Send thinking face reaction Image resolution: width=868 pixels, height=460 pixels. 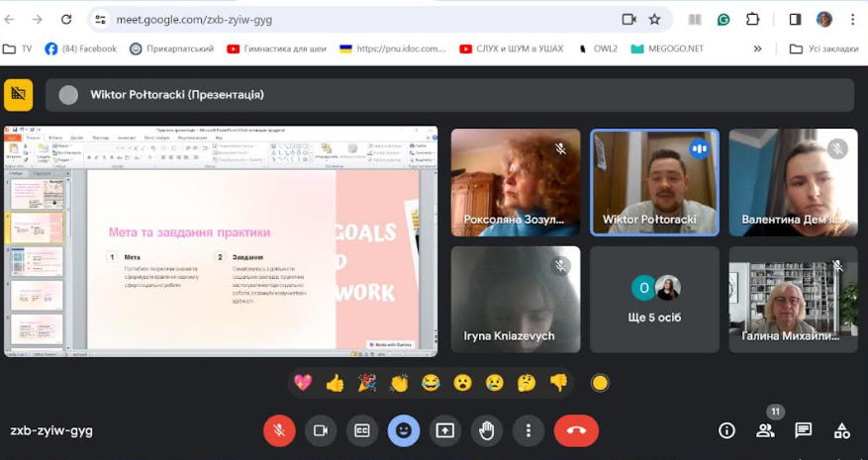527,383
